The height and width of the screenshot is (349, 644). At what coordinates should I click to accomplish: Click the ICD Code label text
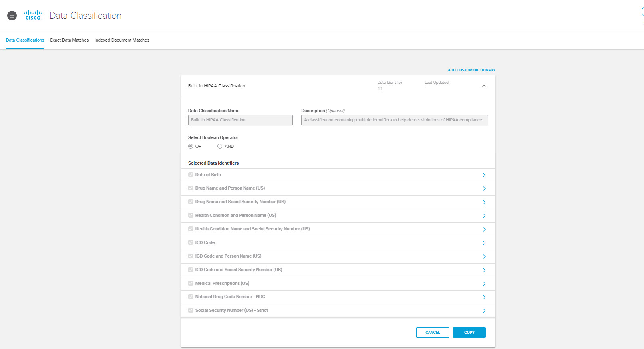pyautogui.click(x=205, y=242)
